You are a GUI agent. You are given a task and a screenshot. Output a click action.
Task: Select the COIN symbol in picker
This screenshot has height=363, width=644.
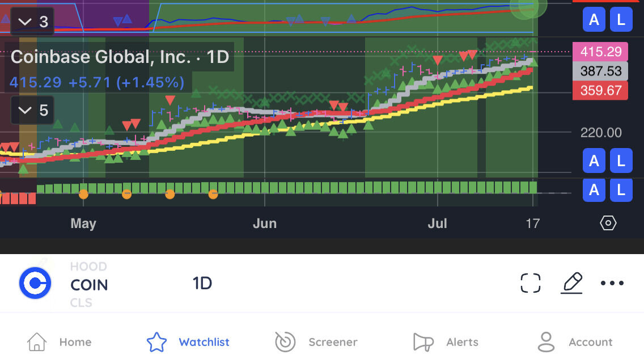point(89,285)
